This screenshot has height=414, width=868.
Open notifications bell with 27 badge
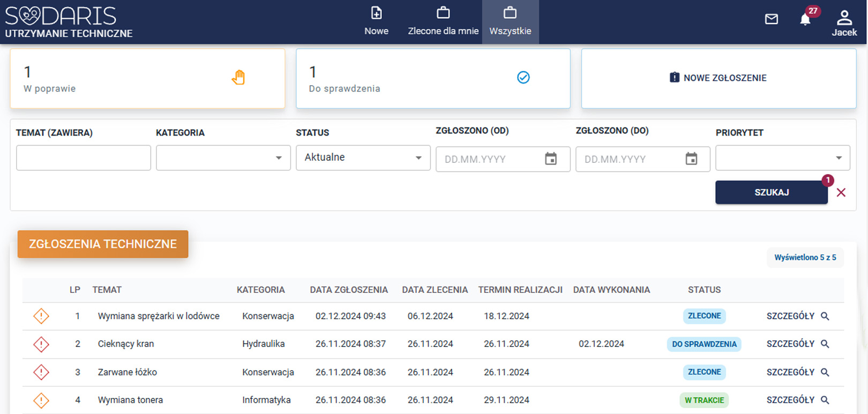(x=805, y=19)
